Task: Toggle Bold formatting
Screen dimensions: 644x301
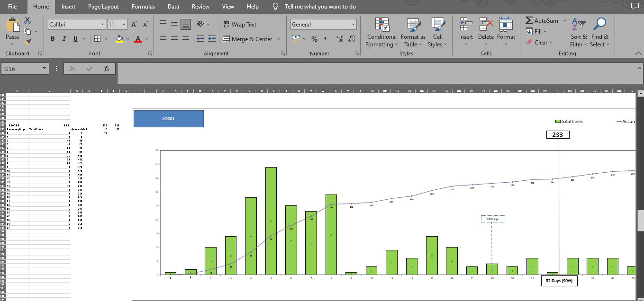Action: click(x=53, y=39)
